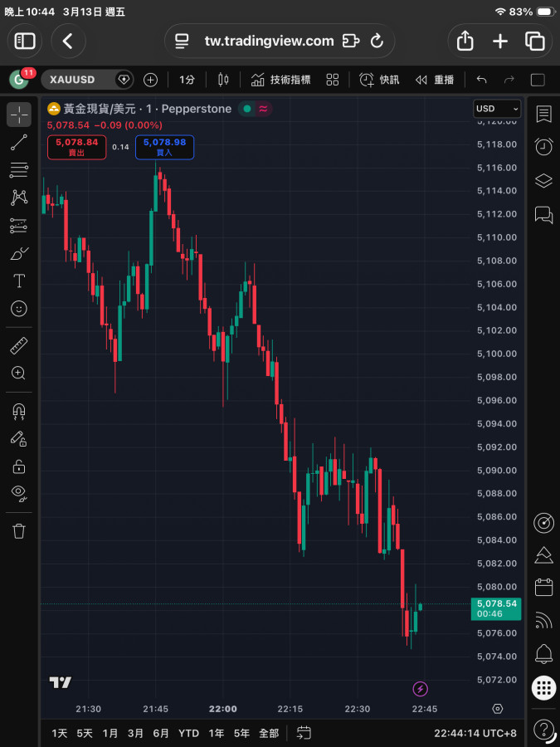
Task: Select the crosshair cursor tool
Action: [x=19, y=115]
